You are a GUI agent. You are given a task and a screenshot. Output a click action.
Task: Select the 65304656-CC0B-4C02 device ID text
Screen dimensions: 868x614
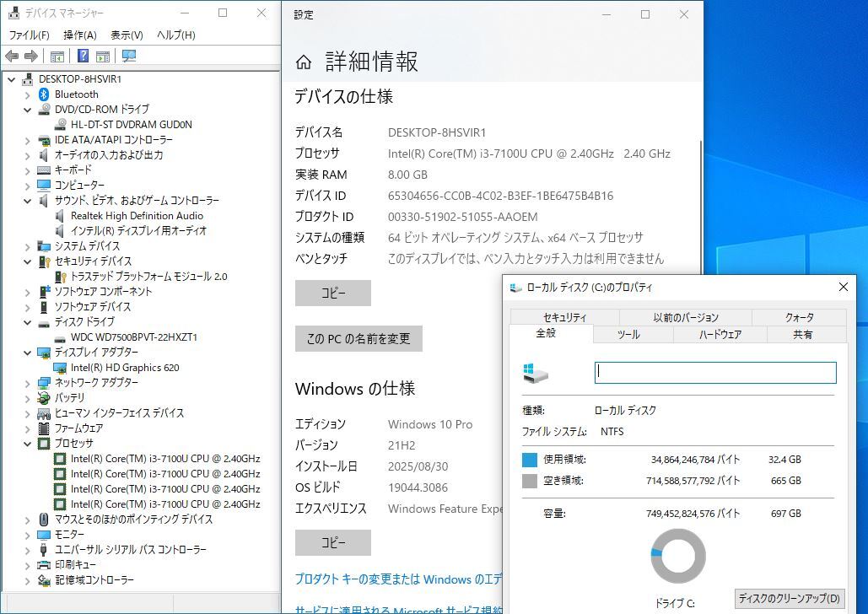(500, 196)
